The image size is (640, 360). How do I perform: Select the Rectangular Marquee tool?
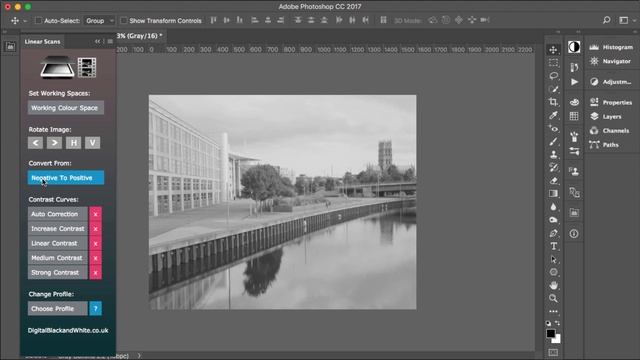click(553, 63)
